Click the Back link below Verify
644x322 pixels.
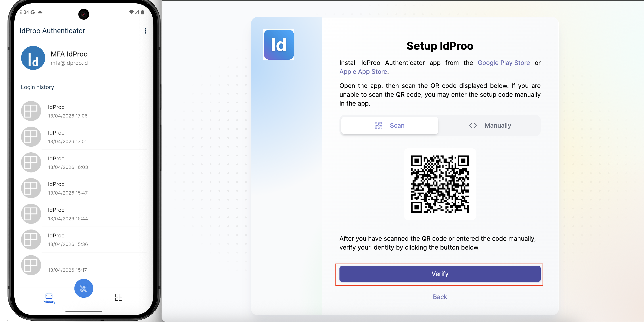point(440,297)
